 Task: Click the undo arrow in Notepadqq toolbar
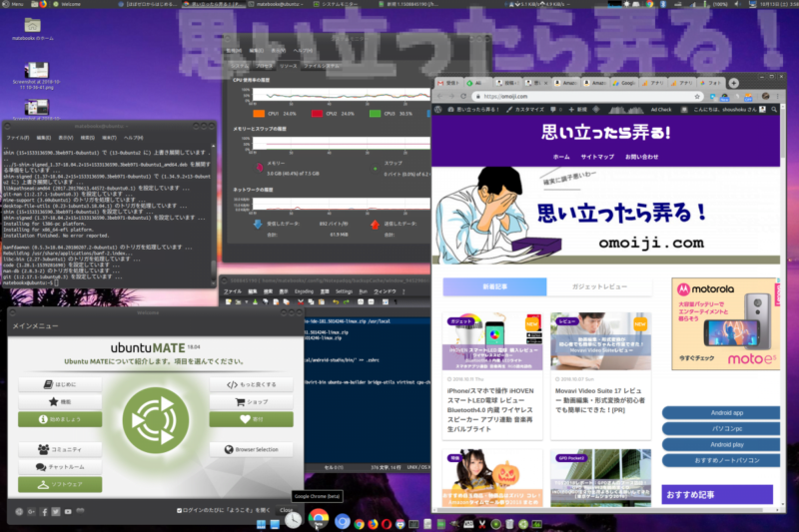[x=336, y=301]
